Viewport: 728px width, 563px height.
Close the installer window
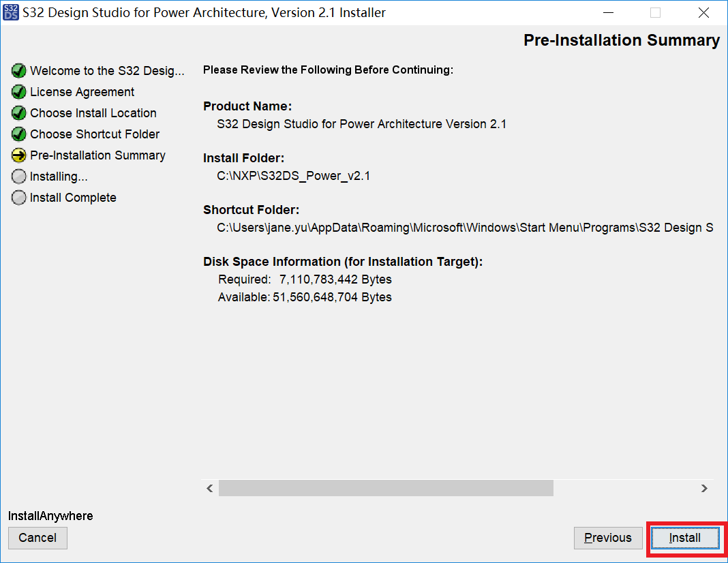coord(703,12)
